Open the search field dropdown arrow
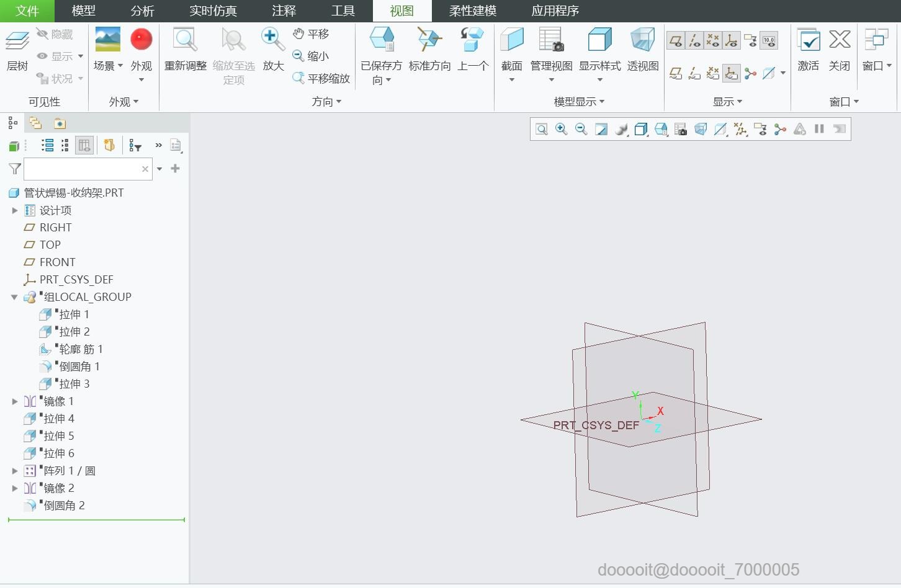 pyautogui.click(x=159, y=169)
